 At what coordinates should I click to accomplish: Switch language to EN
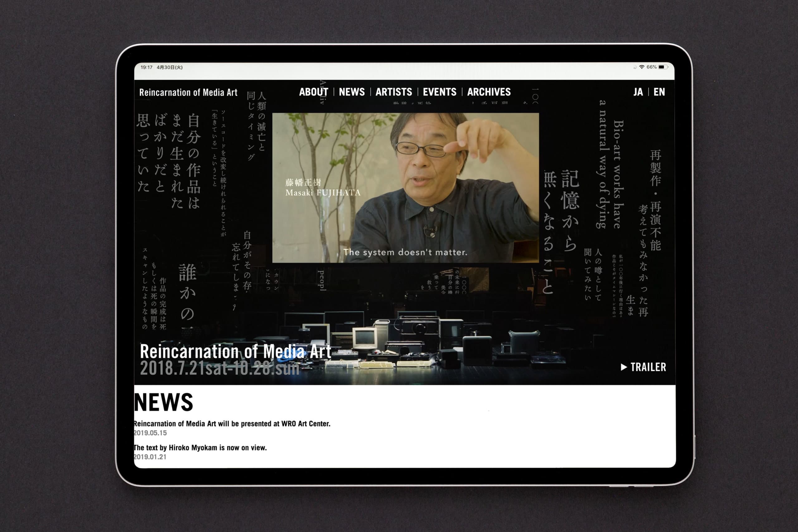pyautogui.click(x=659, y=92)
